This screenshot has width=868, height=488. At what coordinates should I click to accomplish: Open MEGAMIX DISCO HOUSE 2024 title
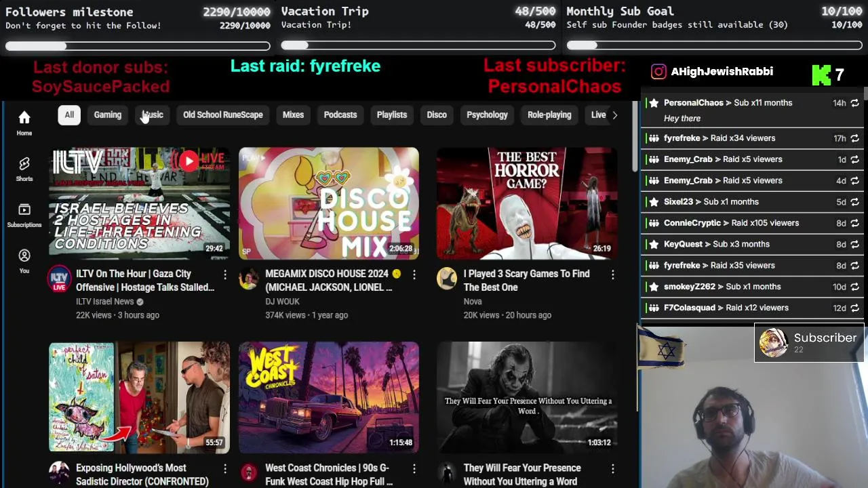point(332,281)
